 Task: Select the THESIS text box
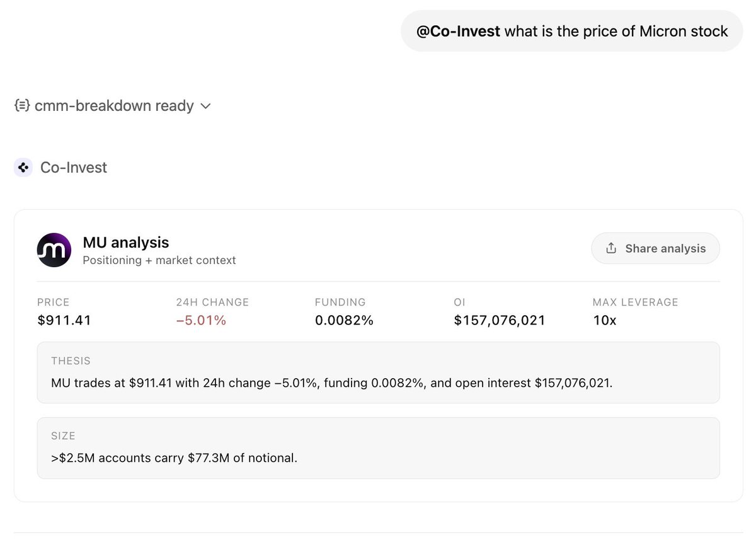(378, 372)
